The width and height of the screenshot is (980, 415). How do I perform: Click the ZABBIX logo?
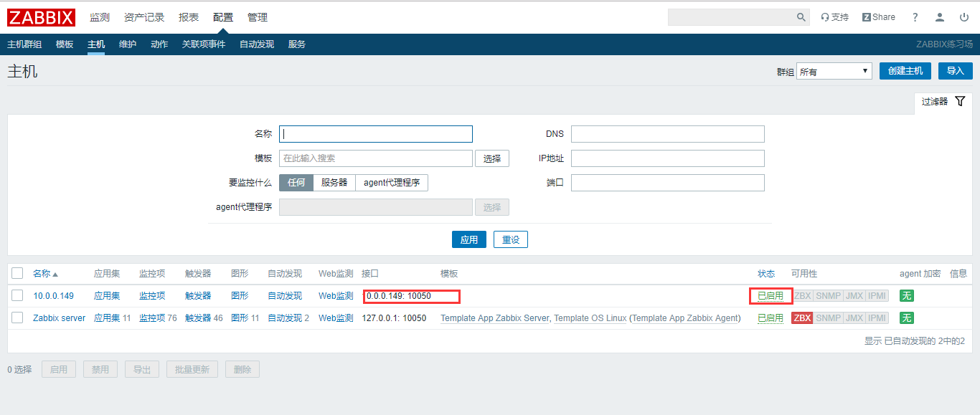(x=41, y=17)
